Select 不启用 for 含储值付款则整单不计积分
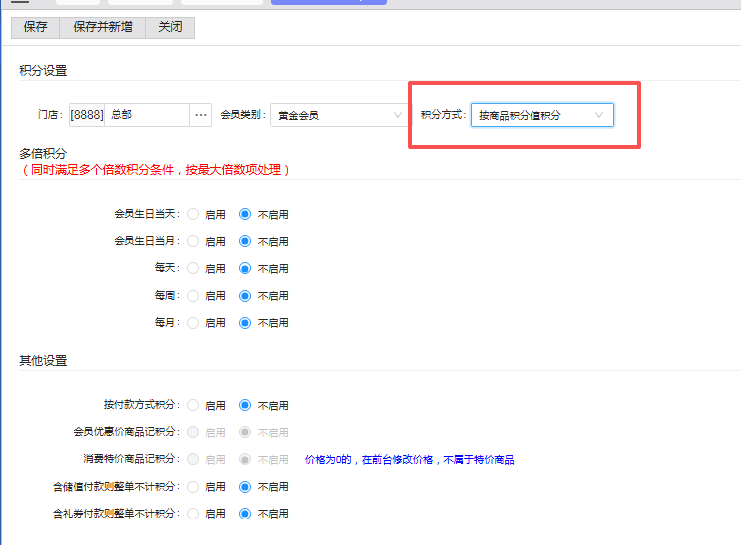The width and height of the screenshot is (741, 545). point(245,486)
